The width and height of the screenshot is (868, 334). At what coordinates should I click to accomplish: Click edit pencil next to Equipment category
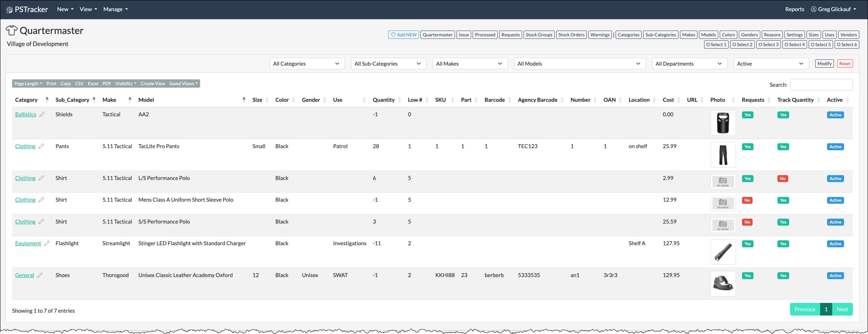click(x=47, y=243)
